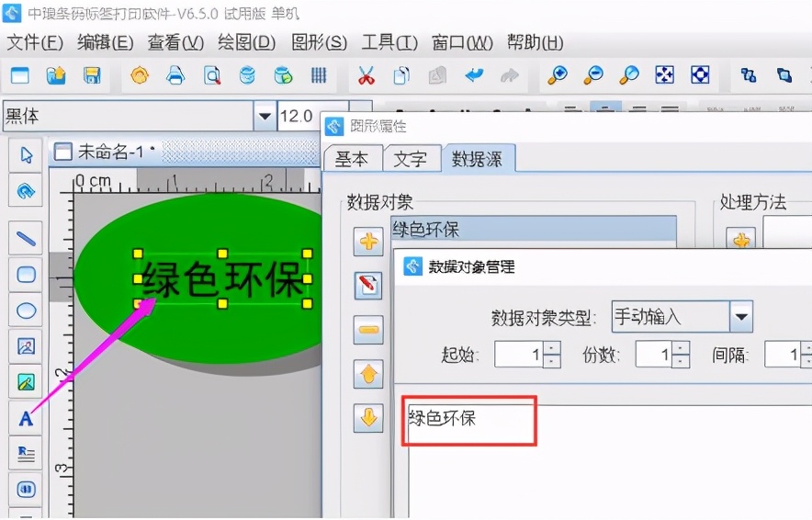
Task: Switch to the 文字 tab
Action: [x=411, y=159]
